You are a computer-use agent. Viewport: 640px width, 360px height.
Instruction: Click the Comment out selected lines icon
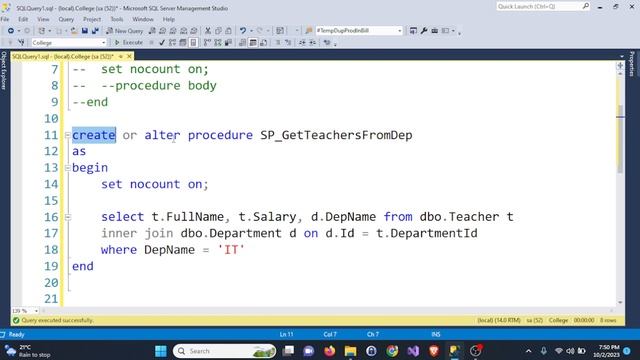tap(278, 42)
